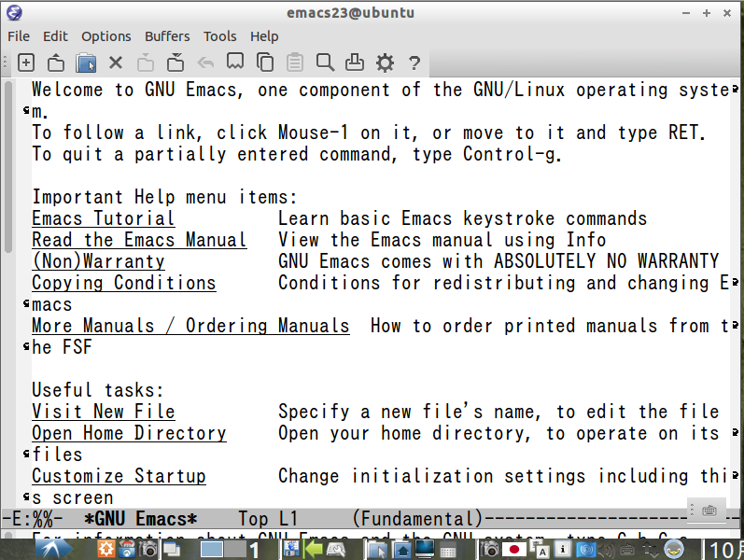Click the Copy toolbar icon
This screenshot has height=560, width=744.
265,63
